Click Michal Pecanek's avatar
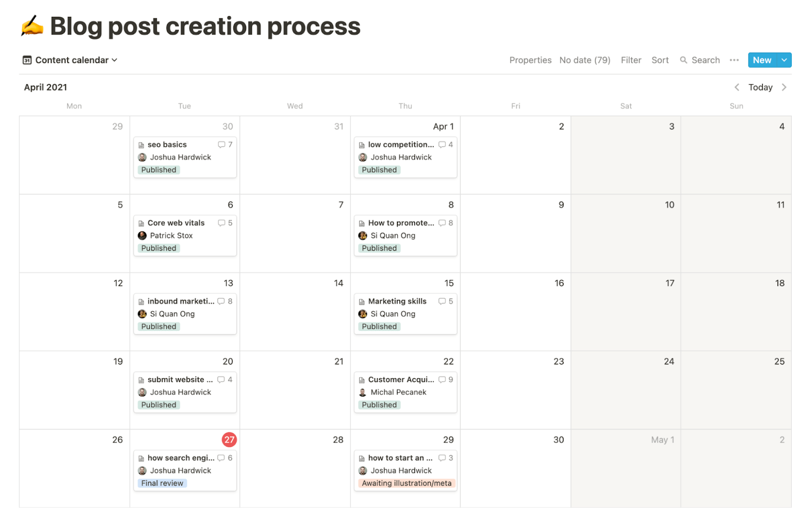This screenshot has width=812, height=508. 362,392
